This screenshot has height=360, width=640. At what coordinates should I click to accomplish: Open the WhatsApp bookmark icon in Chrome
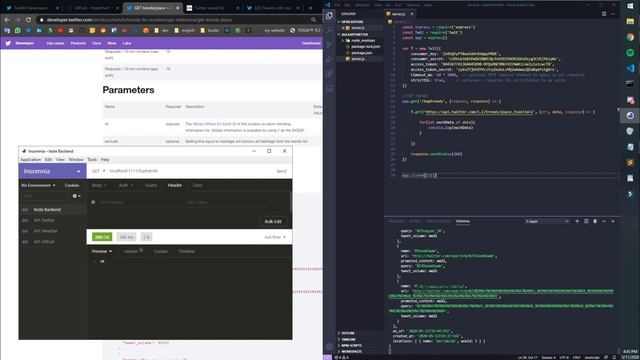point(18,30)
